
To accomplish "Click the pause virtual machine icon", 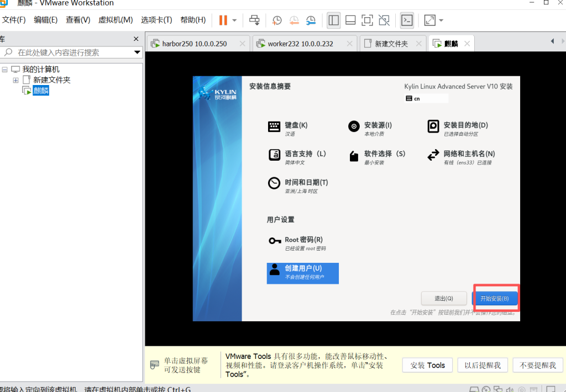I will point(223,20).
